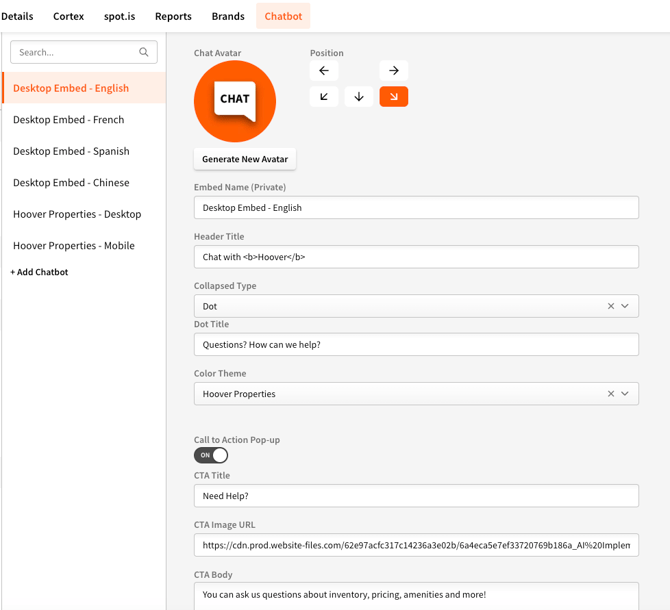Switch to the spot.is tab
Screen dimensions: 670x610
(x=120, y=16)
